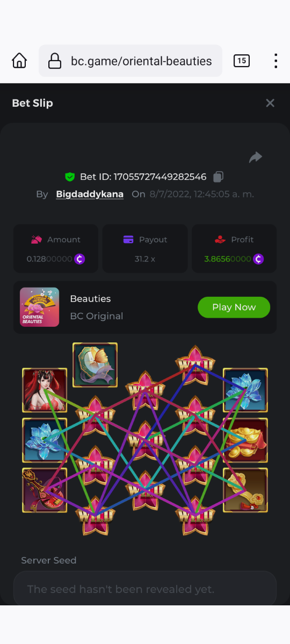Open the browser three-dot menu
Viewport: 290px width, 644px height.
[x=275, y=61]
